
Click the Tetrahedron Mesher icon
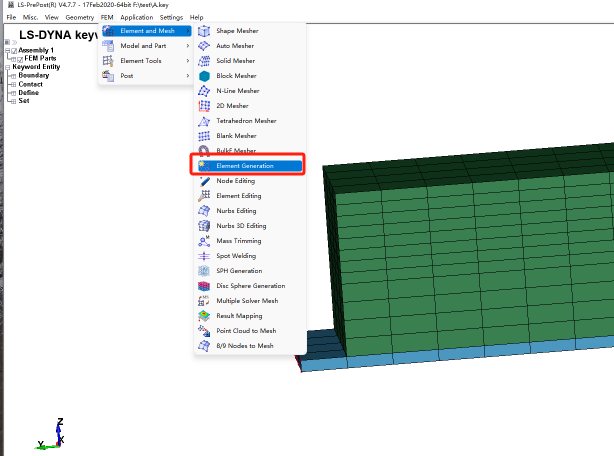204,121
